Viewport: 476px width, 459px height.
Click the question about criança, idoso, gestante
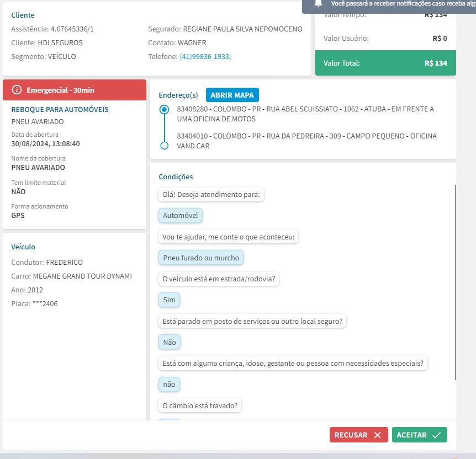coord(293,363)
